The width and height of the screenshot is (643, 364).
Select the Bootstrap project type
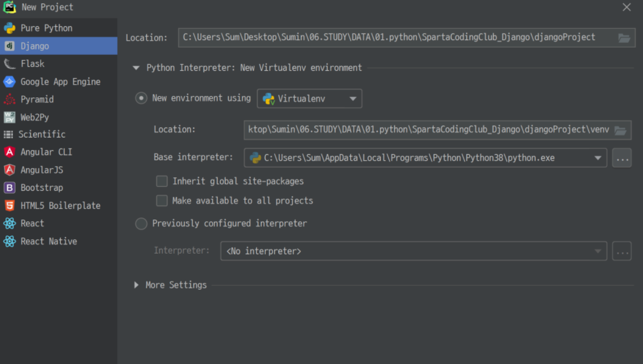59,187
